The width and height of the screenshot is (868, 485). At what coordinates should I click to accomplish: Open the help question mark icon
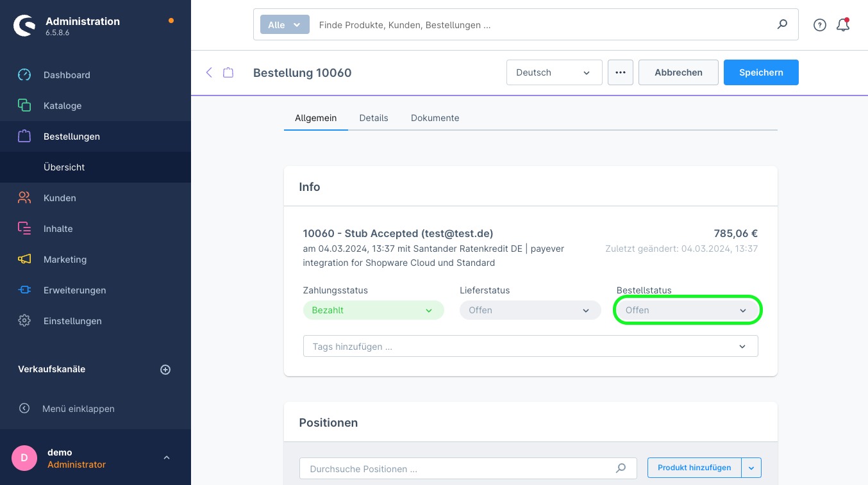point(819,25)
